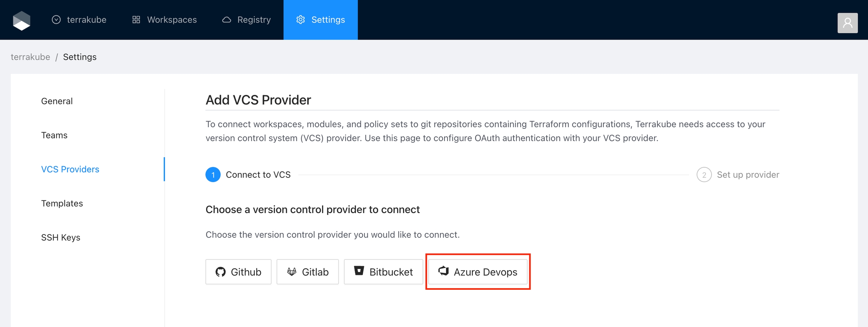Click the GitHub octocat icon
The width and height of the screenshot is (868, 327).
tap(220, 272)
